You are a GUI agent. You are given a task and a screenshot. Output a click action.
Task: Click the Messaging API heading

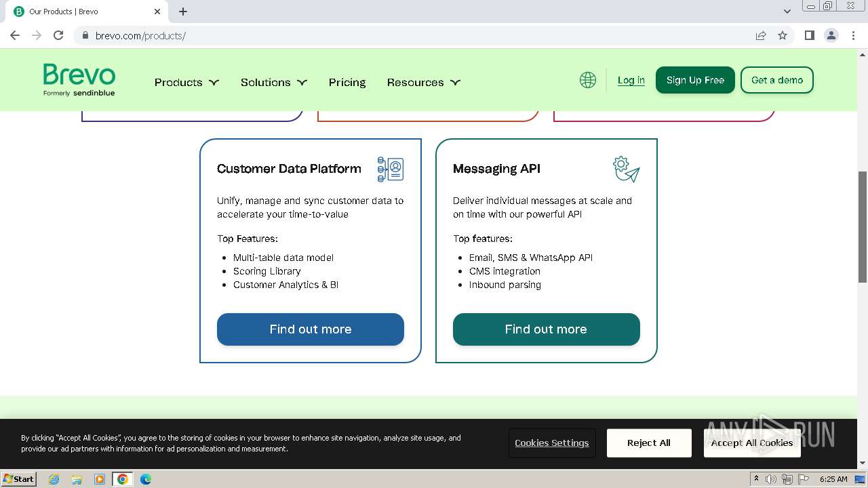click(x=496, y=169)
